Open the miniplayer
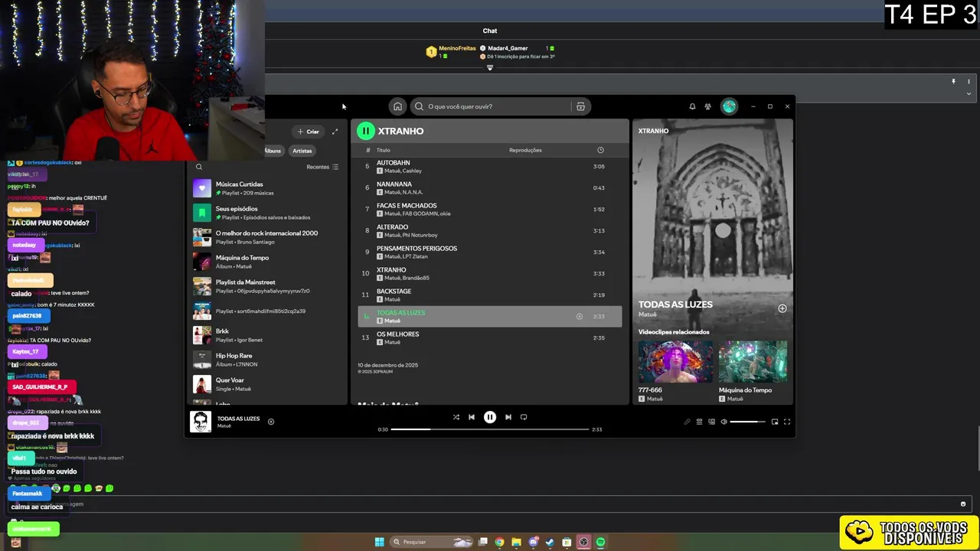The width and height of the screenshot is (980, 551). 775,422
